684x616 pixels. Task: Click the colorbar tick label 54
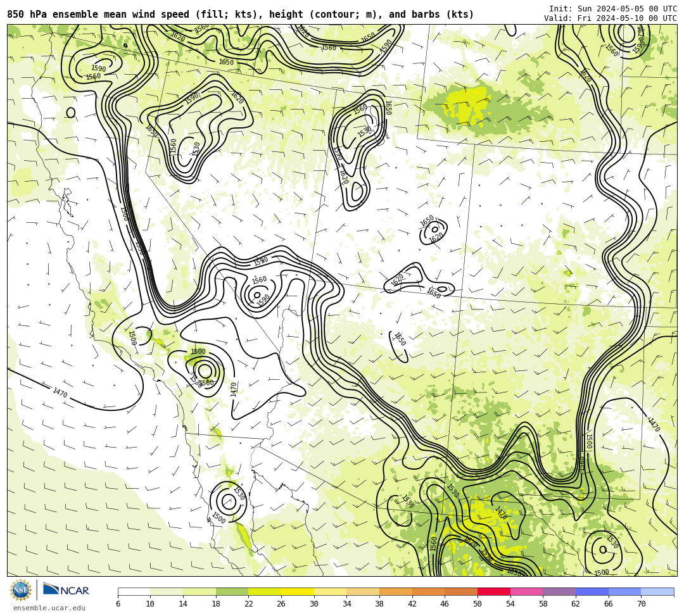[x=510, y=604]
